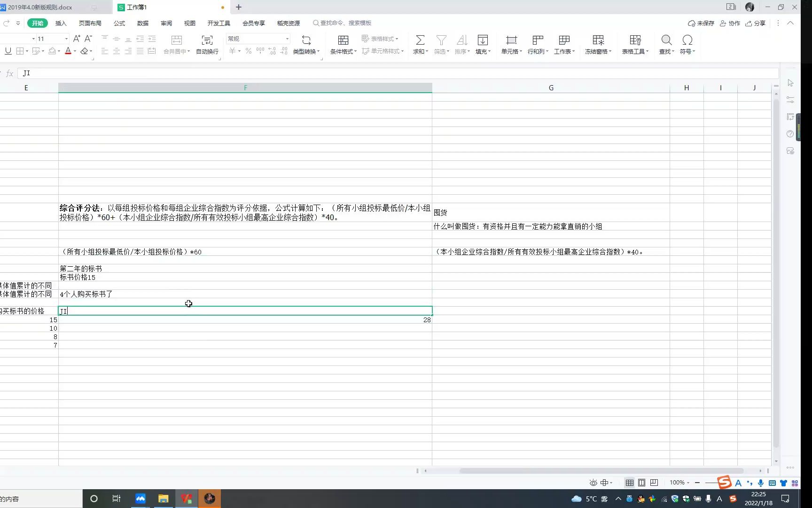
Task: Toggle top vertical alignment
Action: tap(105, 39)
